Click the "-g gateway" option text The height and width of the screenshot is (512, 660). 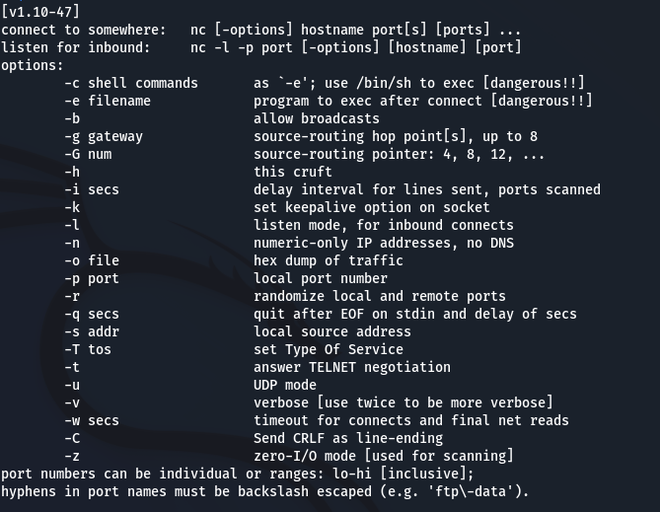click(103, 136)
